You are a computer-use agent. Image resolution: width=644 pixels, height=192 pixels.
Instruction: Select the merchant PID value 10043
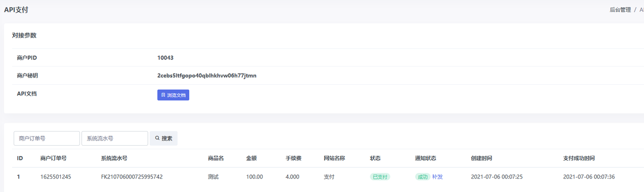click(x=166, y=58)
